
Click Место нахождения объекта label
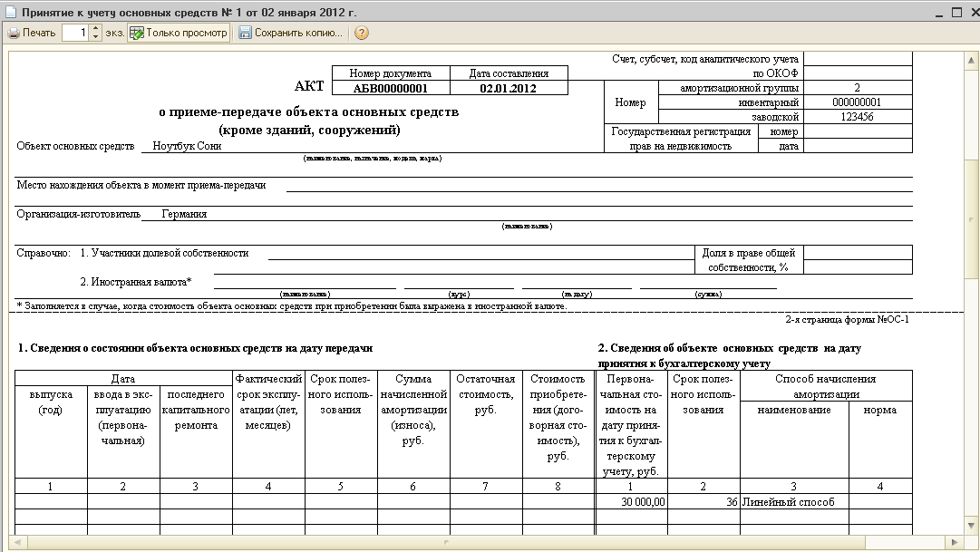pyautogui.click(x=141, y=185)
